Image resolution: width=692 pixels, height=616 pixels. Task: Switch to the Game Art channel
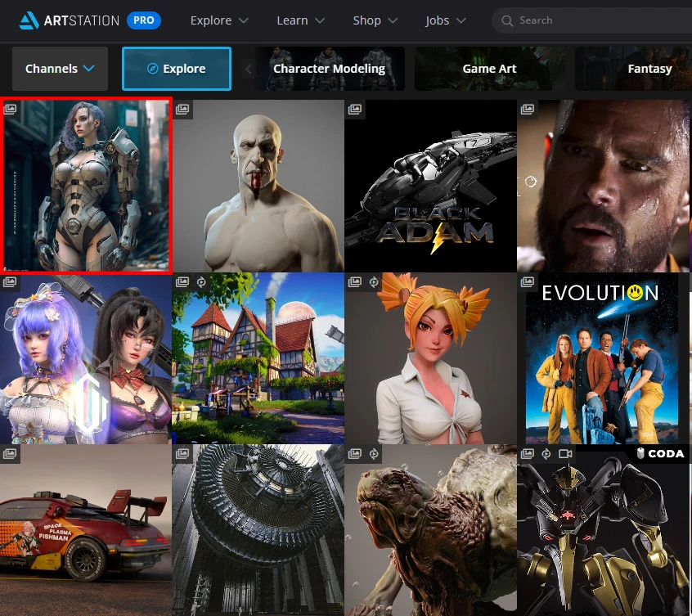click(x=489, y=69)
